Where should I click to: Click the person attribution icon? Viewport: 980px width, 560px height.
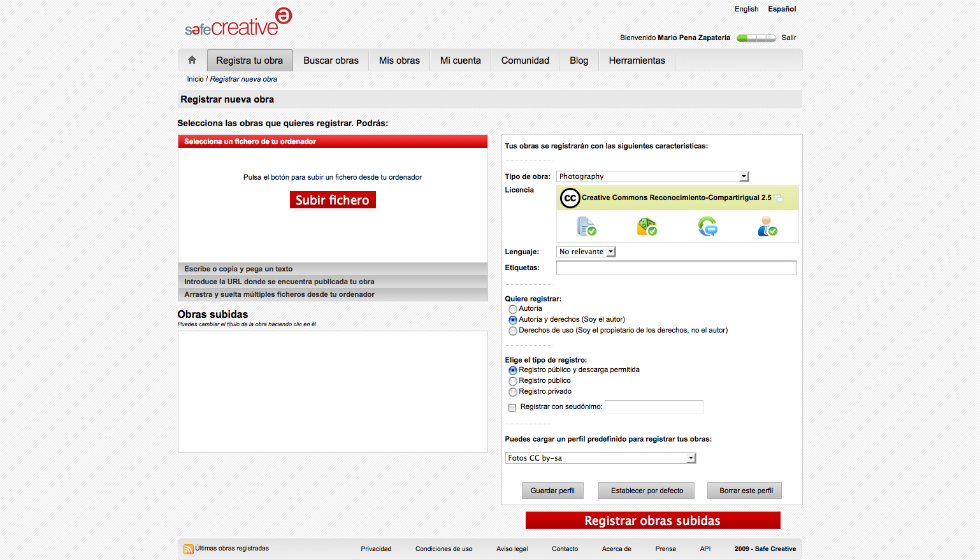[767, 226]
